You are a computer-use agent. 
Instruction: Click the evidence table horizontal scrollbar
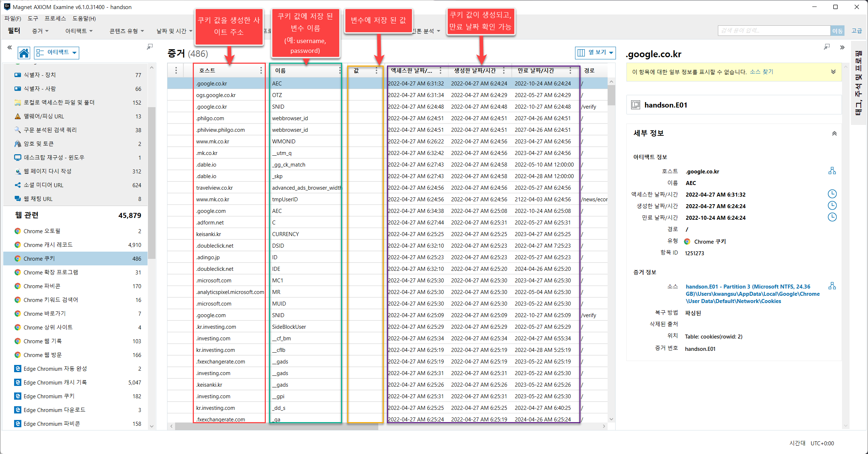277,426
